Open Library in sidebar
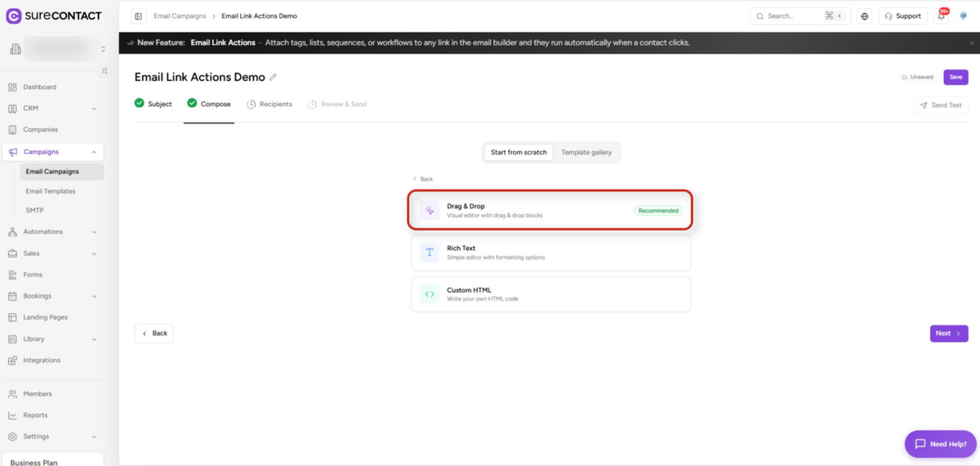980x466 pixels. point(52,338)
